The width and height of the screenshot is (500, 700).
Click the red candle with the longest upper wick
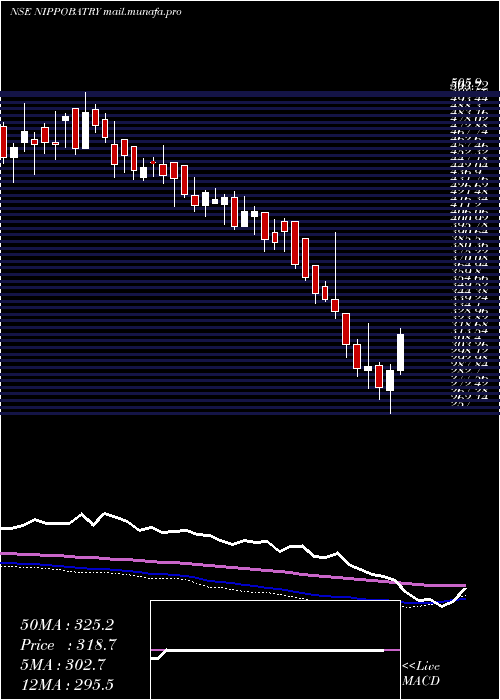tap(335, 305)
